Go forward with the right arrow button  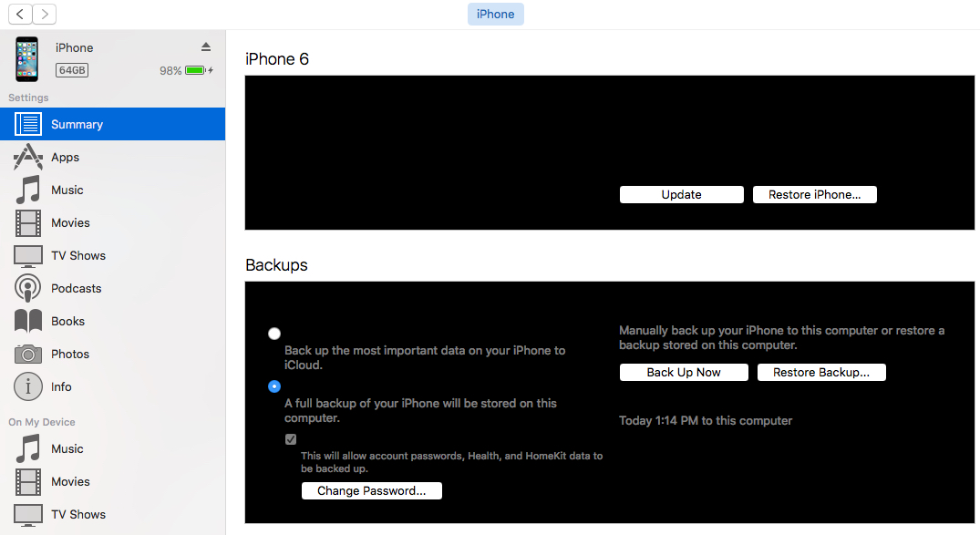coord(45,14)
